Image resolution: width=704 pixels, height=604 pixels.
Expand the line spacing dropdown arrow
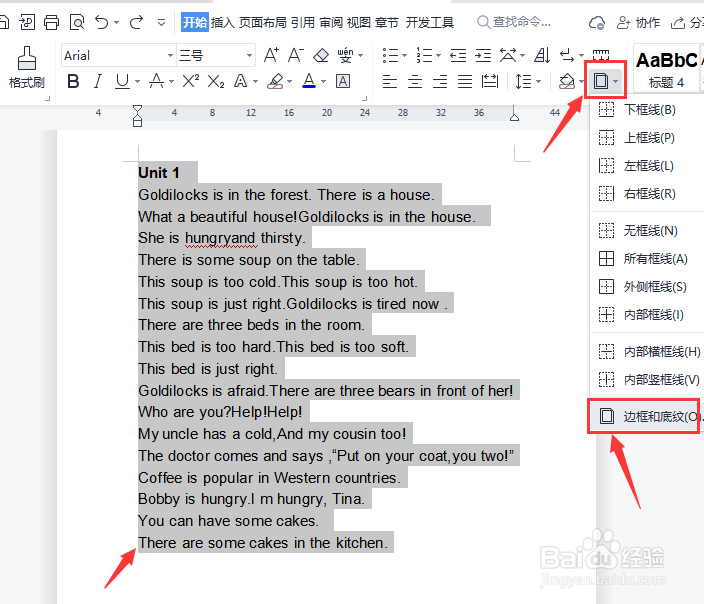[538, 82]
